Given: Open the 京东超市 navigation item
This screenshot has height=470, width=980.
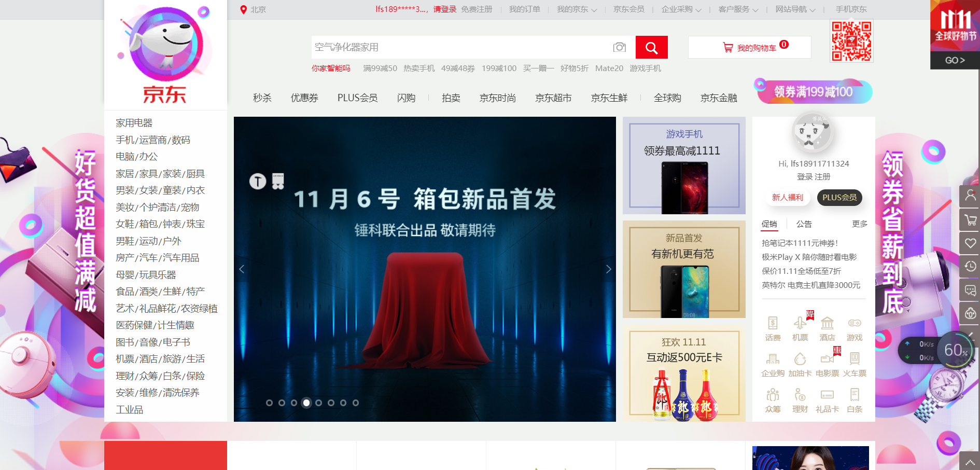Looking at the screenshot, I should pyautogui.click(x=553, y=98).
